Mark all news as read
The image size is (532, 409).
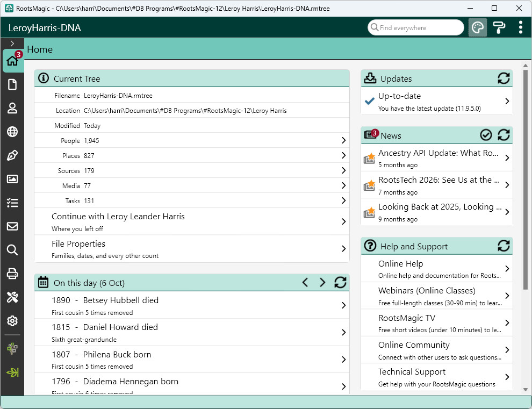point(486,135)
